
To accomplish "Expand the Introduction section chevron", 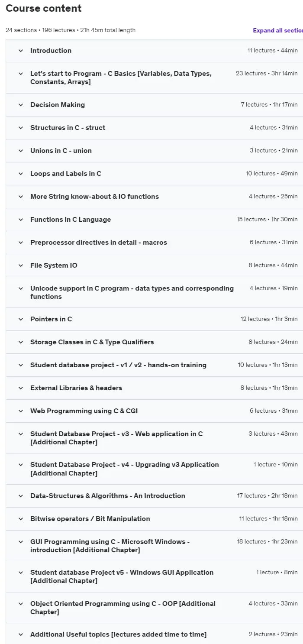I will click(x=20, y=51).
